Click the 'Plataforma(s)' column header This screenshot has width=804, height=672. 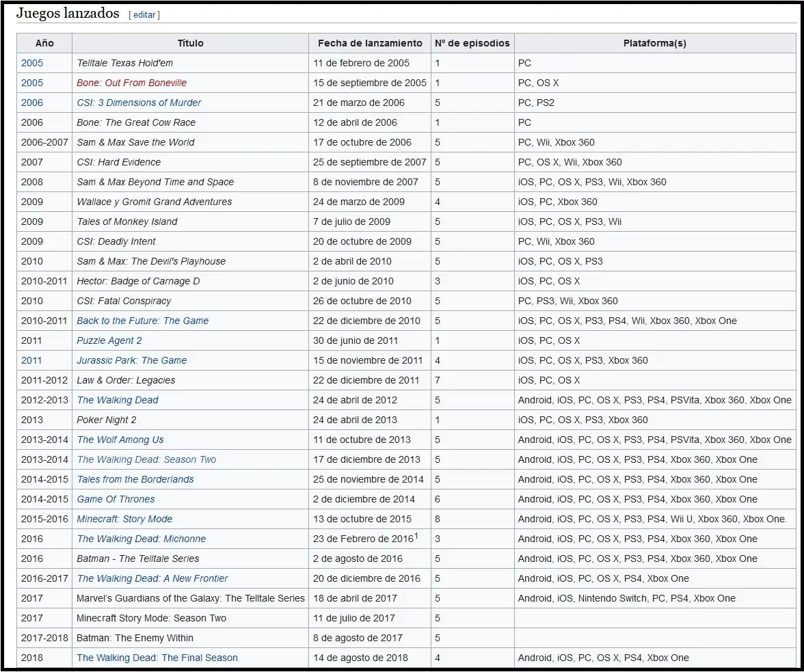pyautogui.click(x=655, y=44)
